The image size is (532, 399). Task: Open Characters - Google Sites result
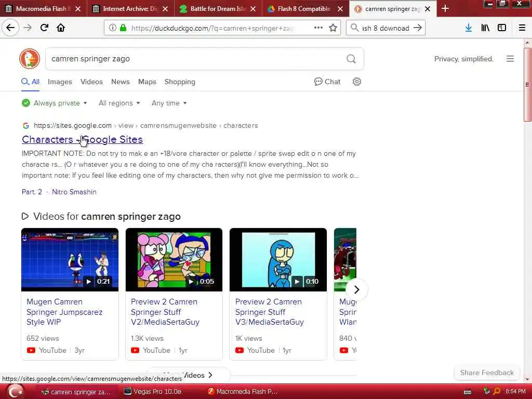[83, 139]
